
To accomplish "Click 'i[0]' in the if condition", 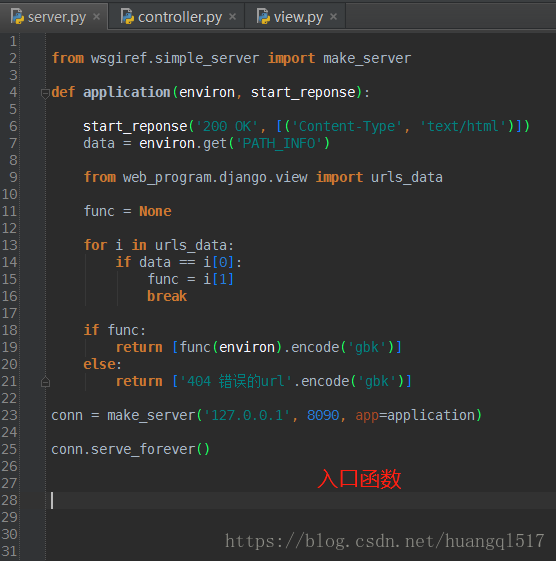I will tap(218, 262).
